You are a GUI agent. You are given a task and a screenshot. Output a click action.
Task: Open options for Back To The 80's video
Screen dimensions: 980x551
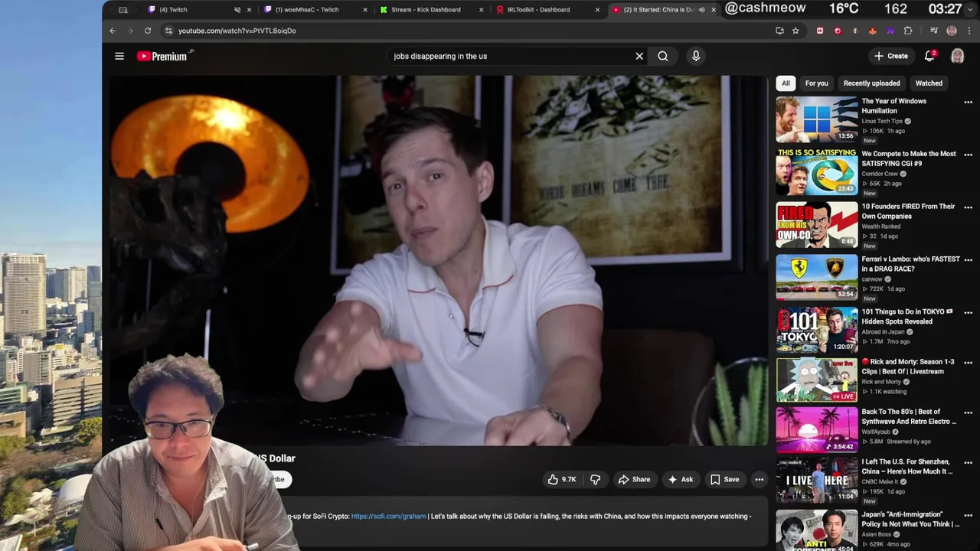(x=968, y=412)
